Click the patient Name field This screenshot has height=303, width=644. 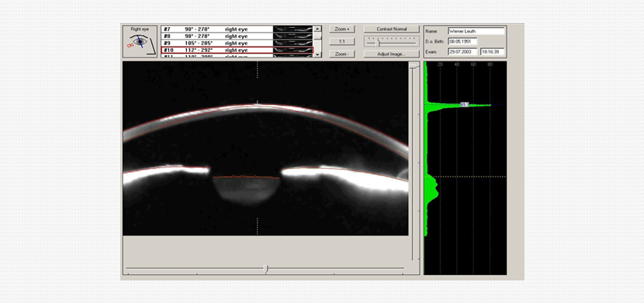pyautogui.click(x=476, y=31)
